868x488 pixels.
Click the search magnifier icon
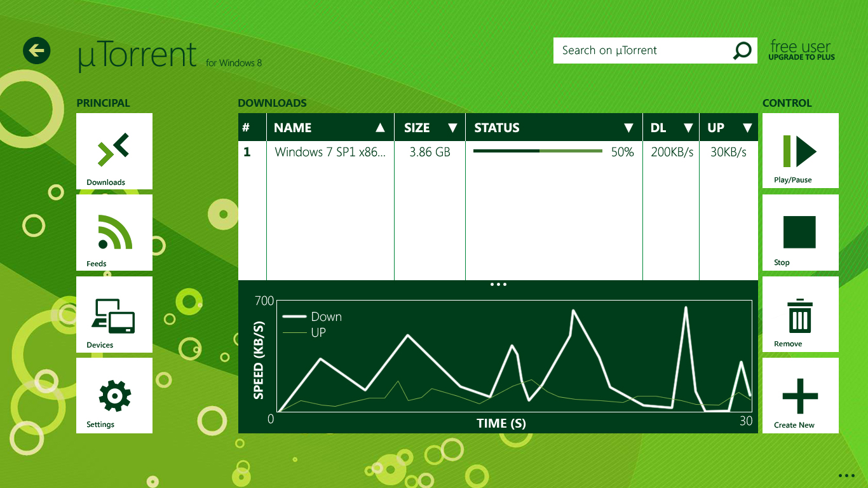click(x=742, y=50)
